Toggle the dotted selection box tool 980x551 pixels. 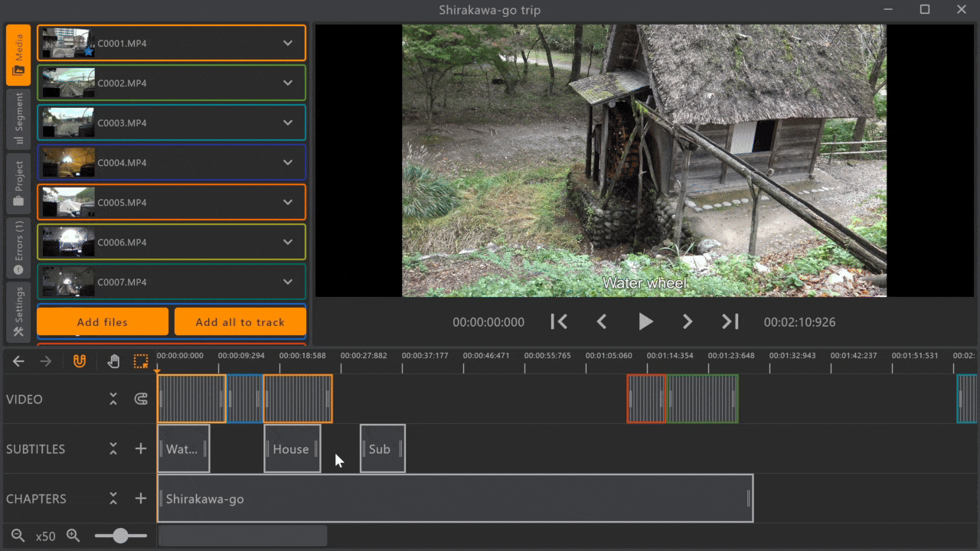tap(141, 361)
